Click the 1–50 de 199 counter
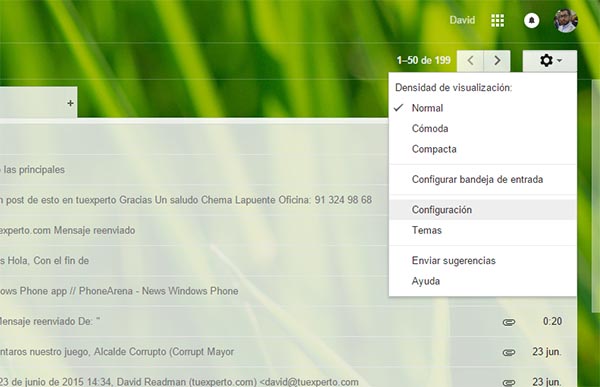Image resolution: width=600 pixels, height=387 pixels. (x=424, y=60)
